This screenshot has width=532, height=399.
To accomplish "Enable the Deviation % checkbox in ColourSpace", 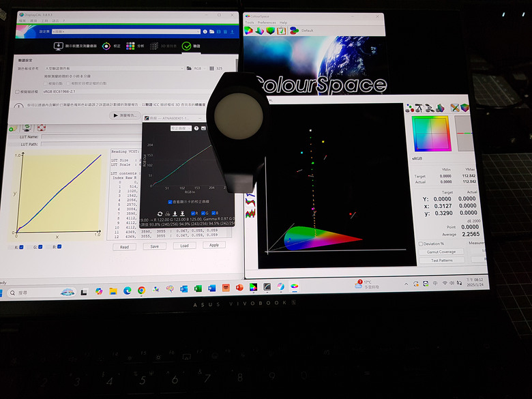I will (x=421, y=243).
